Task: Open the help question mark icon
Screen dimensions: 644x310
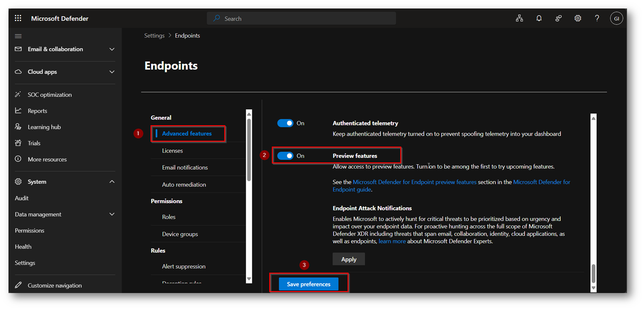Action: coord(597,18)
